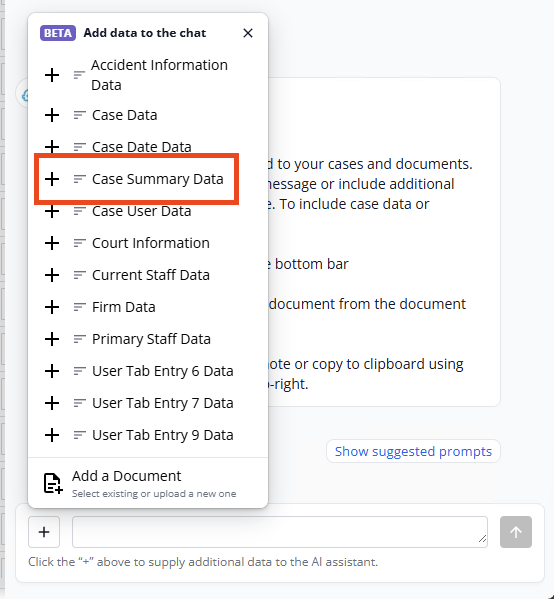Open Add a Document option
Viewport: 554px width, 599px height.
tap(148, 483)
